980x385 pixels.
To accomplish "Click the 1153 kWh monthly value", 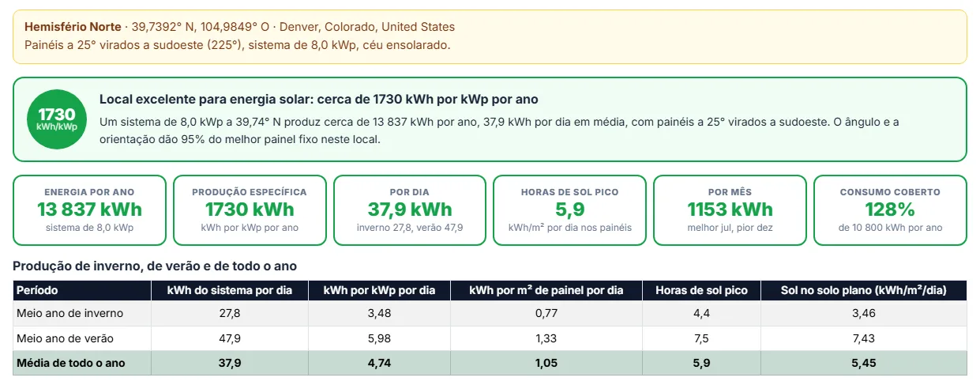I will click(730, 209).
